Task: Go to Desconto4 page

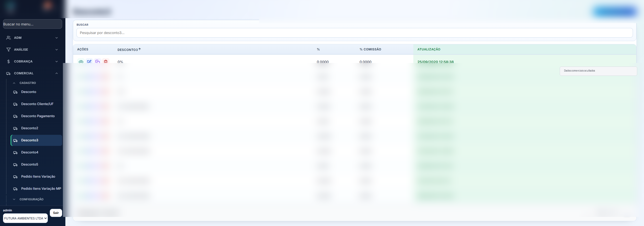Action: coord(36,152)
